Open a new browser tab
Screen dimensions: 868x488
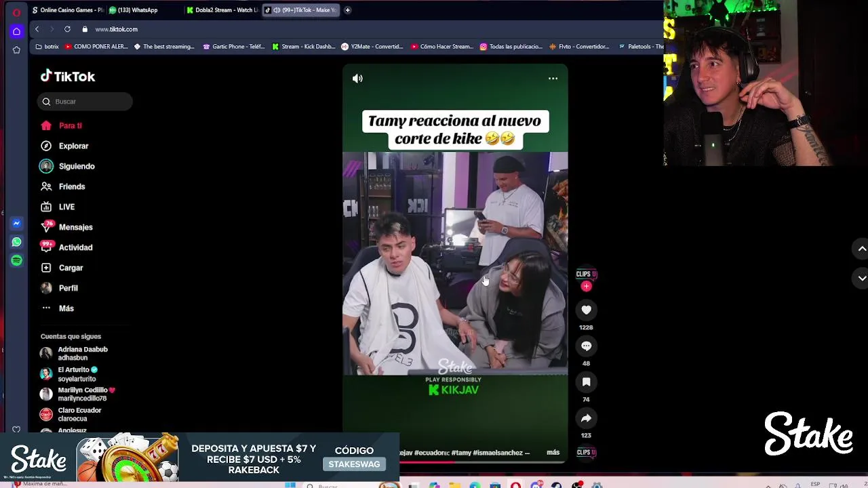pyautogui.click(x=347, y=10)
